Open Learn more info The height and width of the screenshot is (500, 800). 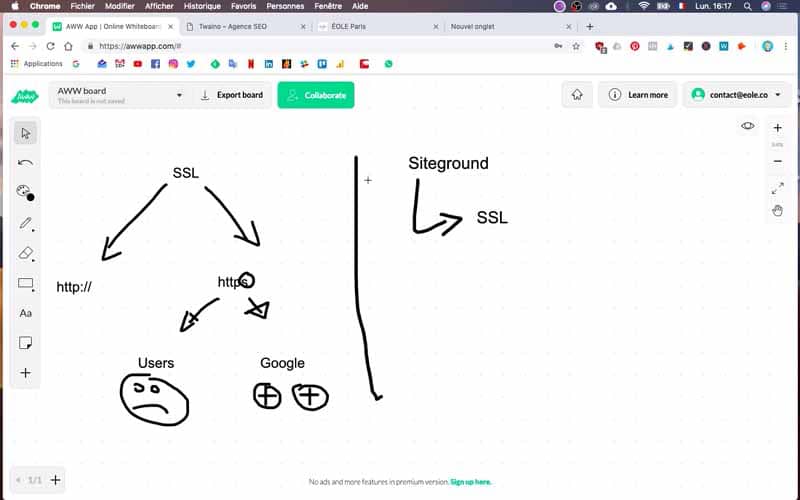point(638,95)
